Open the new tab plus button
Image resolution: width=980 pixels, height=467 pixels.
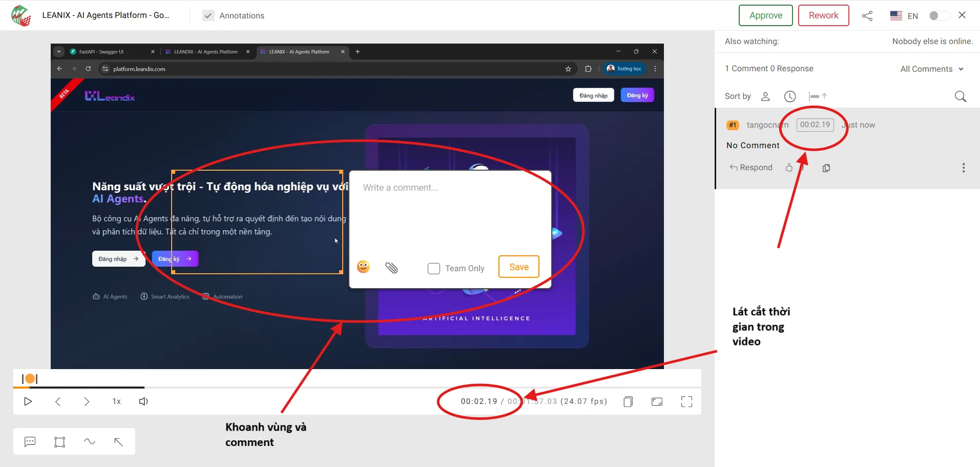(x=358, y=52)
